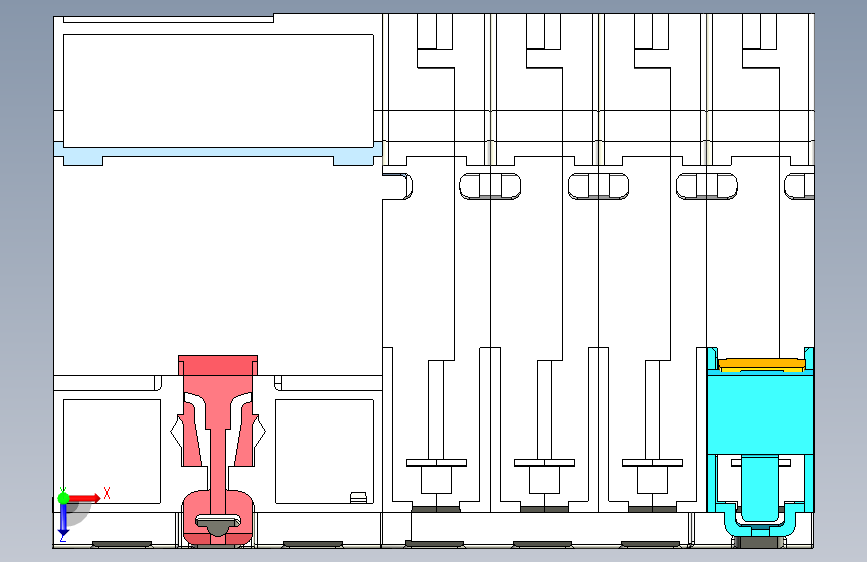867x562 pixels.
Task: Click the red X axis label
Action: [x=107, y=493]
